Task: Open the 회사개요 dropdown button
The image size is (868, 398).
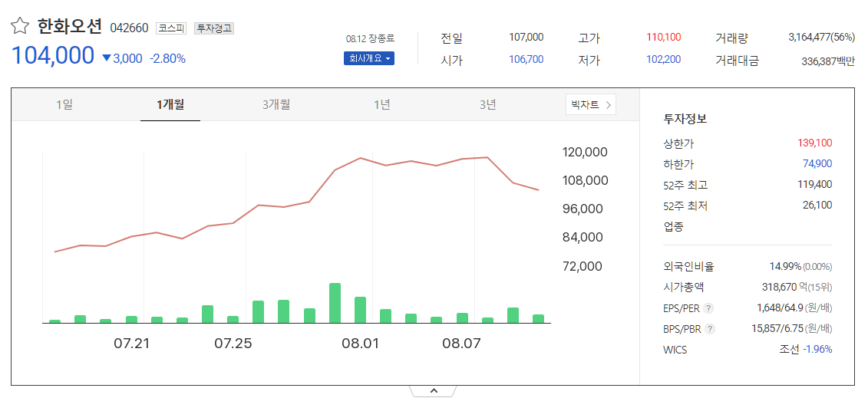Action: (369, 58)
